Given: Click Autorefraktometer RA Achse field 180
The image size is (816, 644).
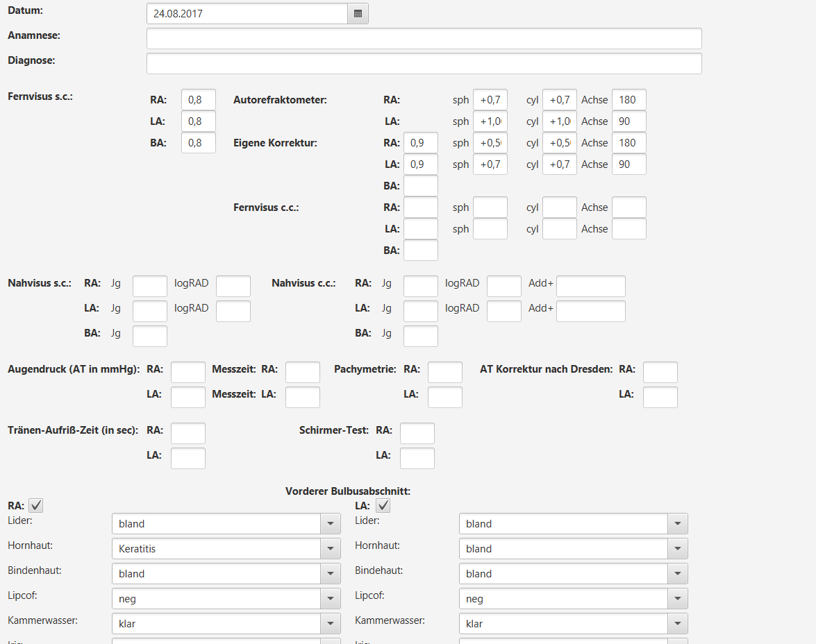Looking at the screenshot, I should [629, 100].
